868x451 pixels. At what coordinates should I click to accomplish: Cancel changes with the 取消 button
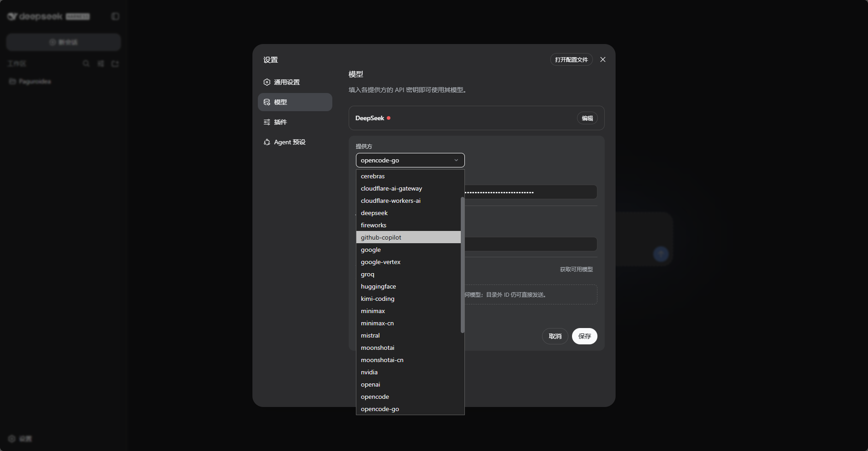(x=555, y=336)
